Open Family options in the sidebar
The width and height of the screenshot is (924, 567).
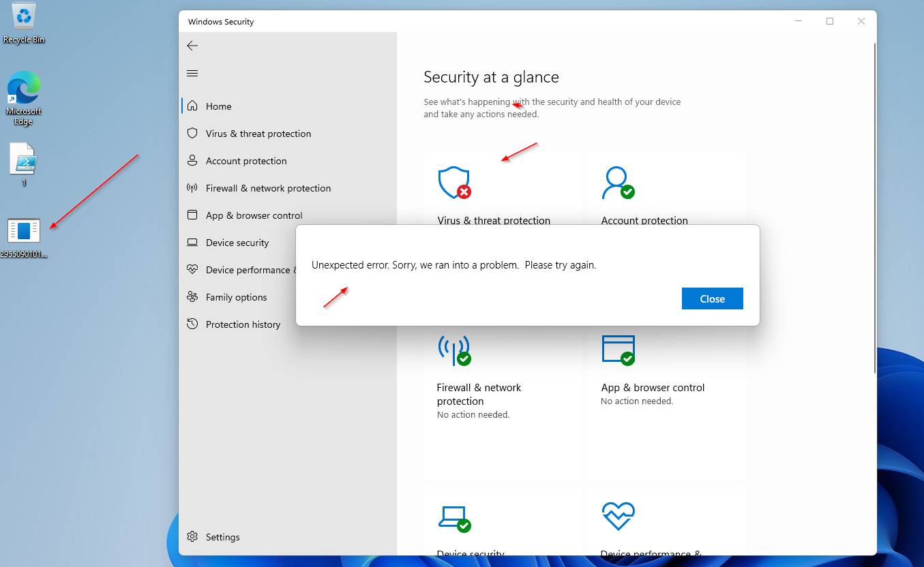click(236, 297)
